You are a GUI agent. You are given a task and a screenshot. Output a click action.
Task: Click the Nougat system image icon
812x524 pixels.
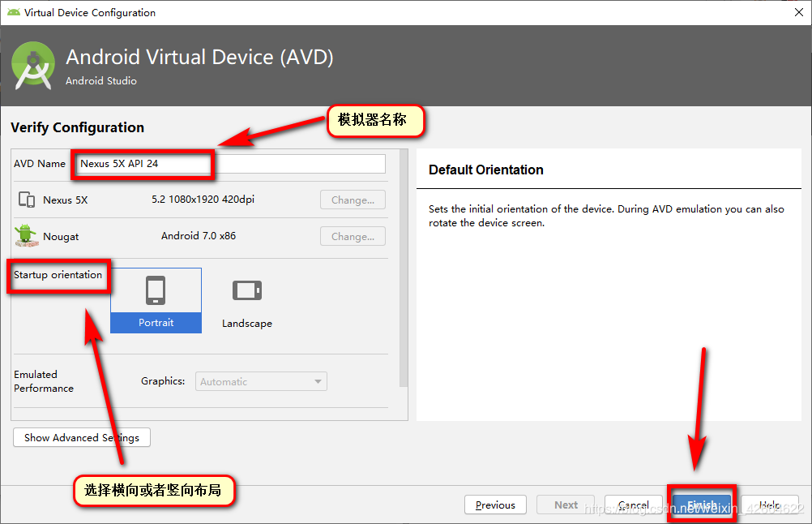(26, 236)
